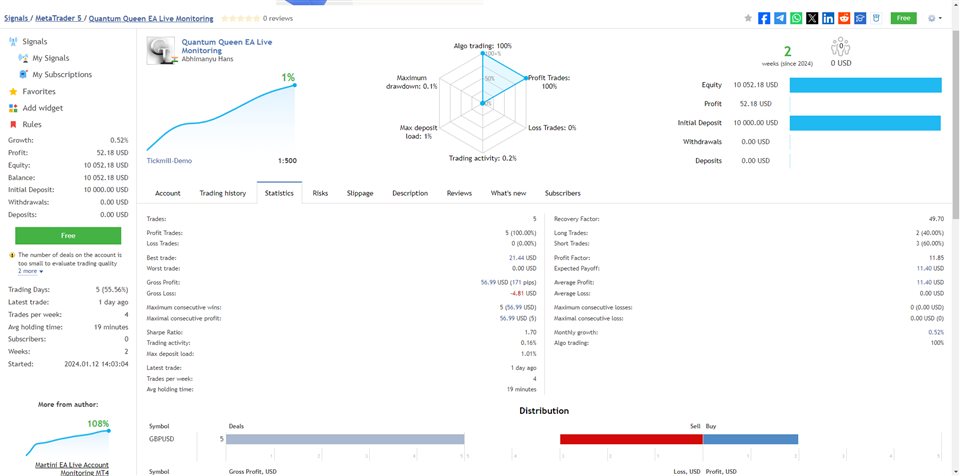Image resolution: width=960 pixels, height=476 pixels.
Task: Click the red Sell distribution bar
Action: point(631,439)
